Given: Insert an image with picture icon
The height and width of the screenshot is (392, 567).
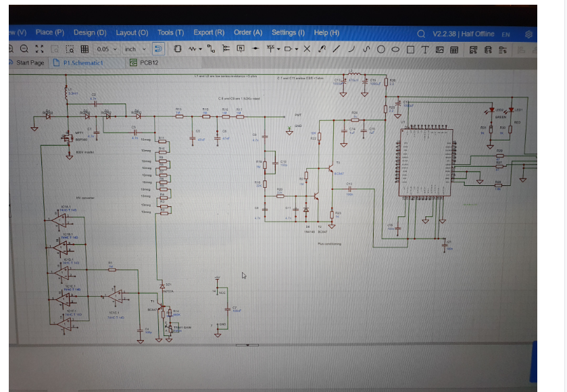Looking at the screenshot, I should 440,49.
